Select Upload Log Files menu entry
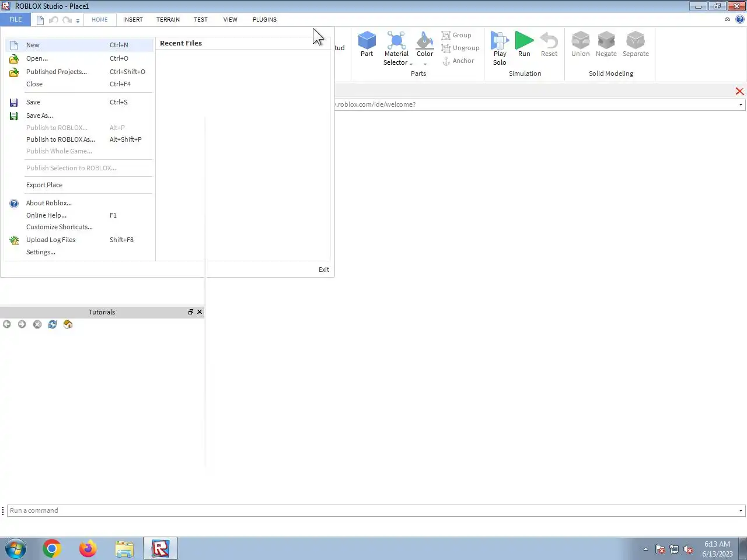 (x=79, y=240)
